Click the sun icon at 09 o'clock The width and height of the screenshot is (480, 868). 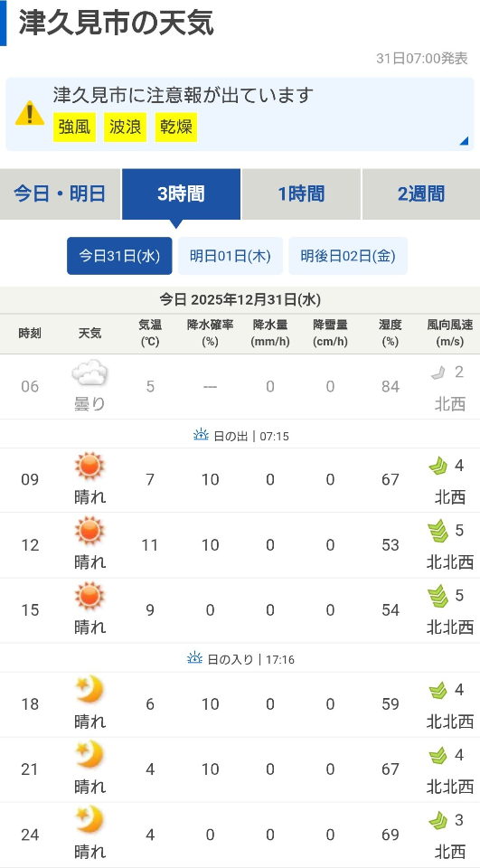(89, 466)
